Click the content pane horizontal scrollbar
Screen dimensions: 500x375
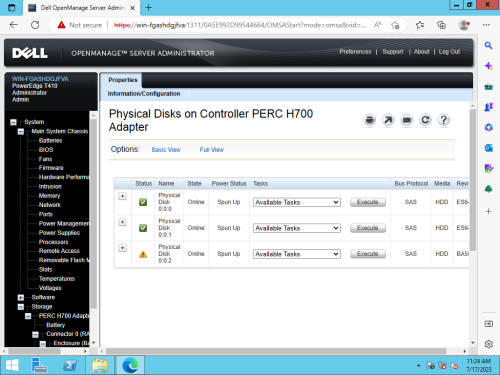[276, 351]
